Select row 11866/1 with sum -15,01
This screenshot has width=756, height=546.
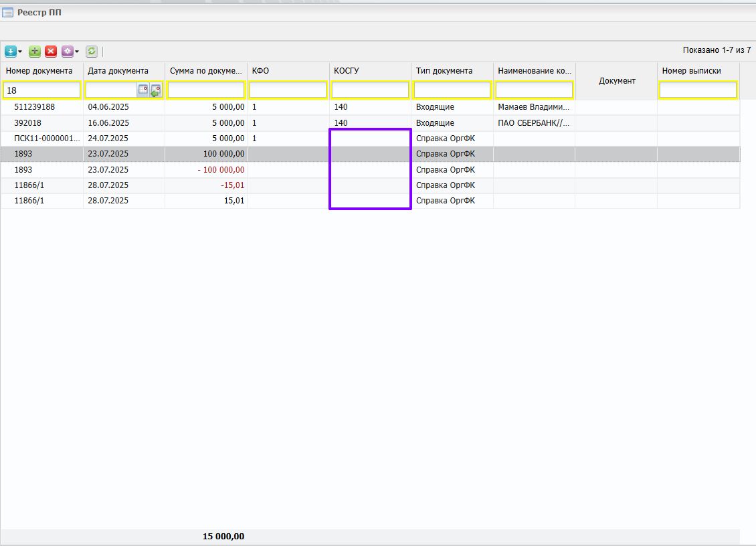click(x=370, y=185)
